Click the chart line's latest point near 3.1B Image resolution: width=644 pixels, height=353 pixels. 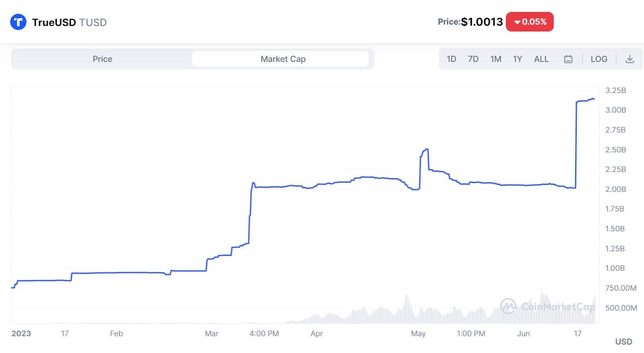point(593,99)
